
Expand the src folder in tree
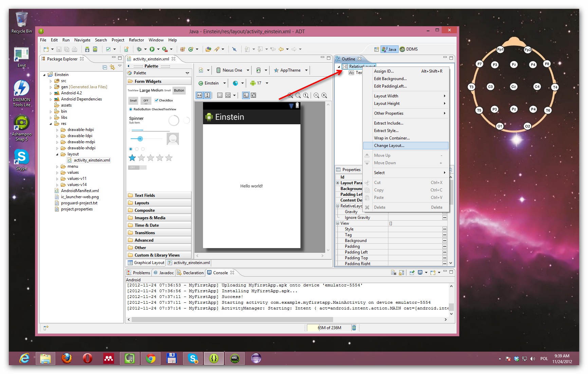coord(51,81)
